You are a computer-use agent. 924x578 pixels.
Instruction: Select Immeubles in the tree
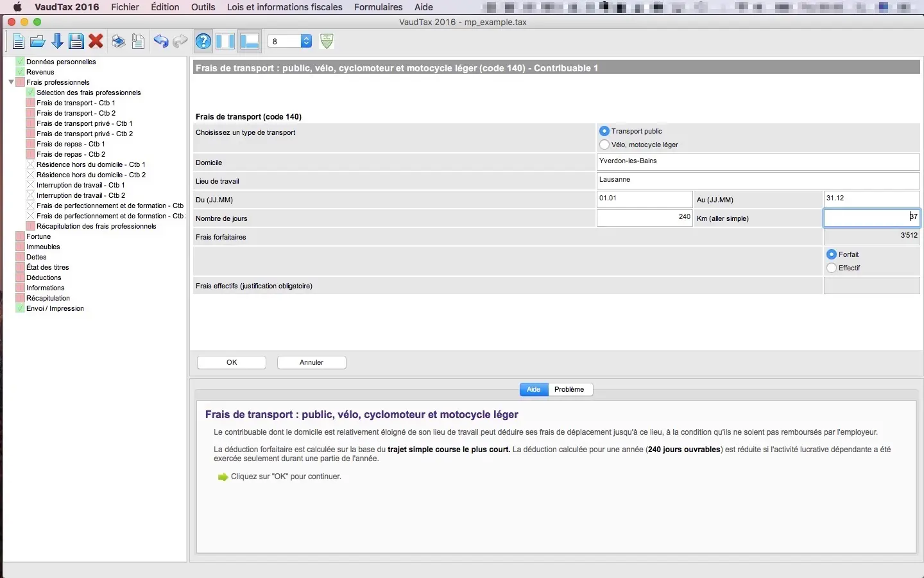[43, 247]
